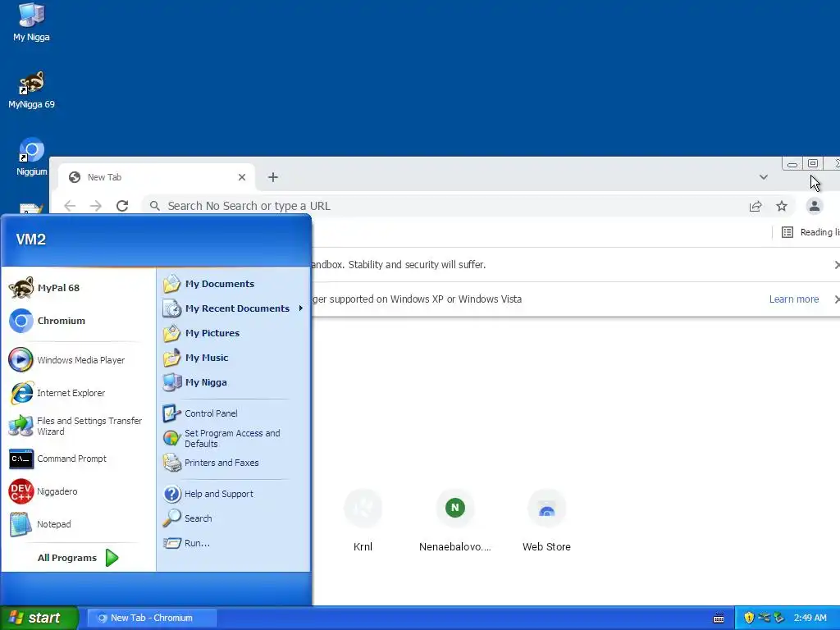
Task: Add a new tab with the plus button
Action: point(272,177)
